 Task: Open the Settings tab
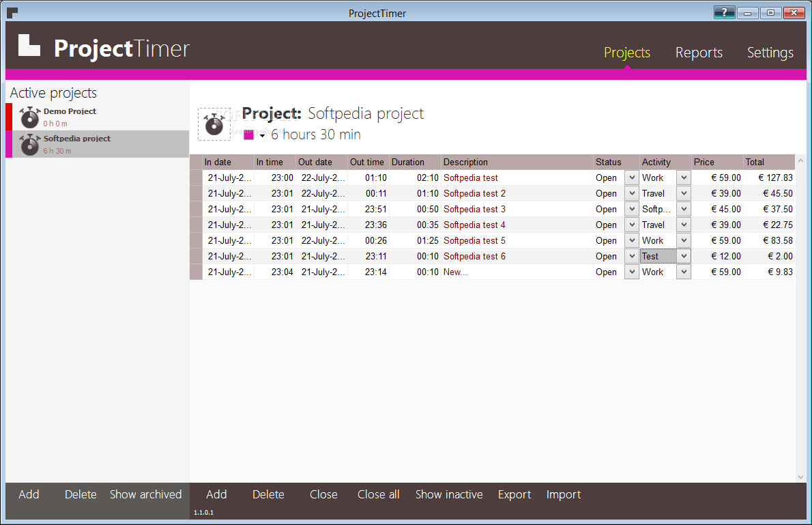tap(770, 53)
